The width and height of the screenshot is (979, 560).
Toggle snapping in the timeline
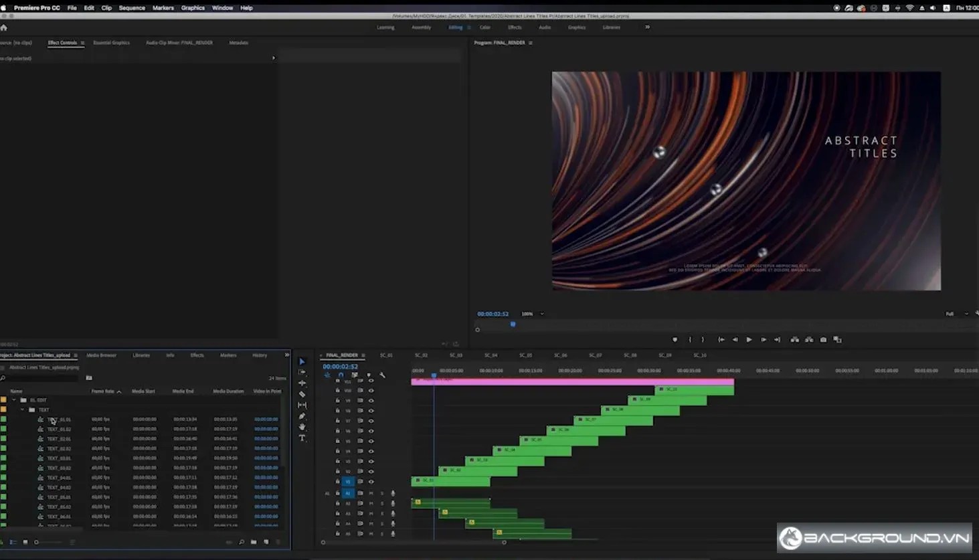coord(341,375)
